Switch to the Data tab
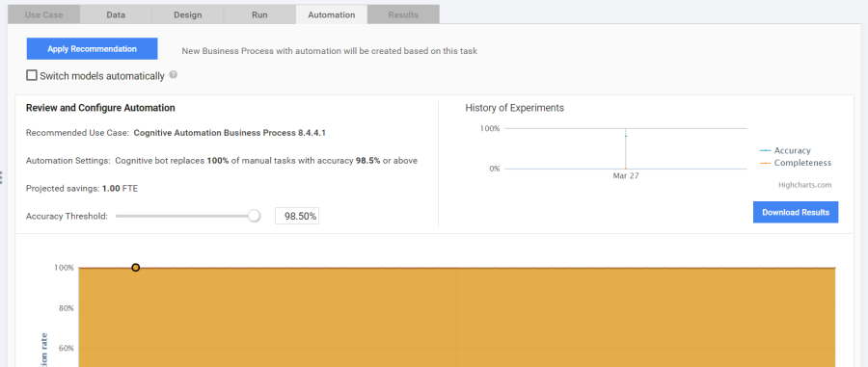This screenshot has height=367, width=868. [116, 14]
